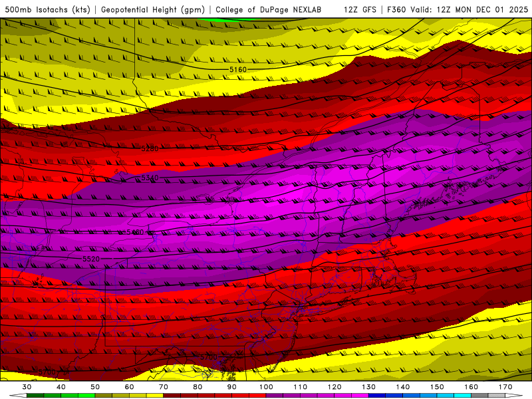The width and height of the screenshot is (532, 399).
Task: Click the '12Z GFS' model run text
Action: tap(360, 9)
